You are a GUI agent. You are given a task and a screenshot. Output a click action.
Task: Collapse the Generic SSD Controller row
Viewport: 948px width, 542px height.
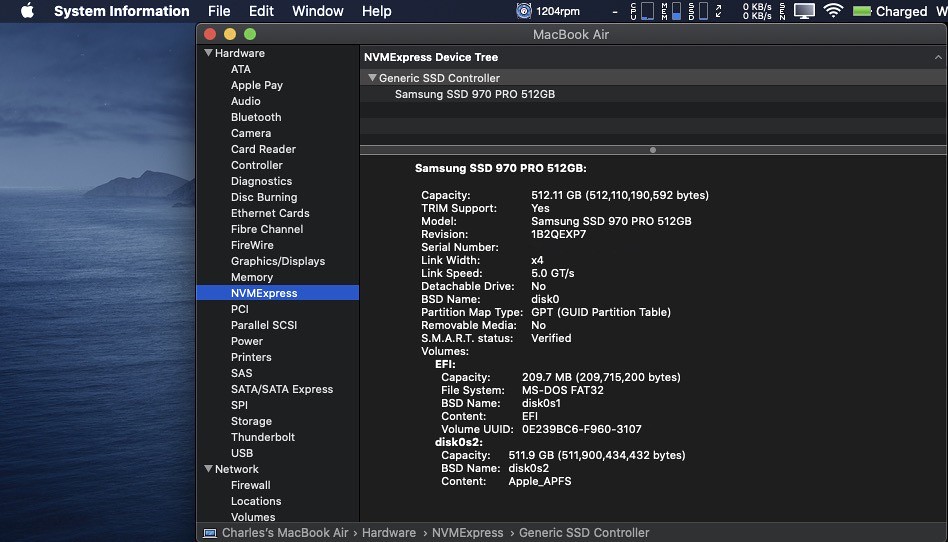point(372,78)
